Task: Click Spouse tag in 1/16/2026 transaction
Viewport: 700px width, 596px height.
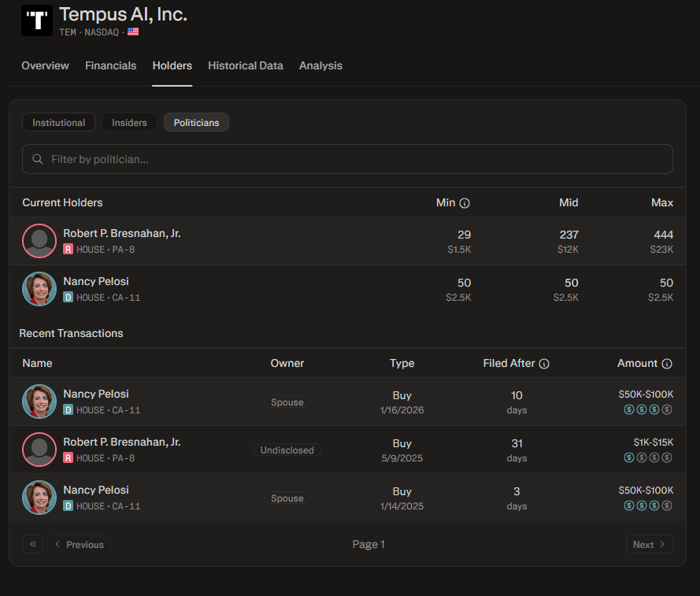Action: click(x=287, y=402)
